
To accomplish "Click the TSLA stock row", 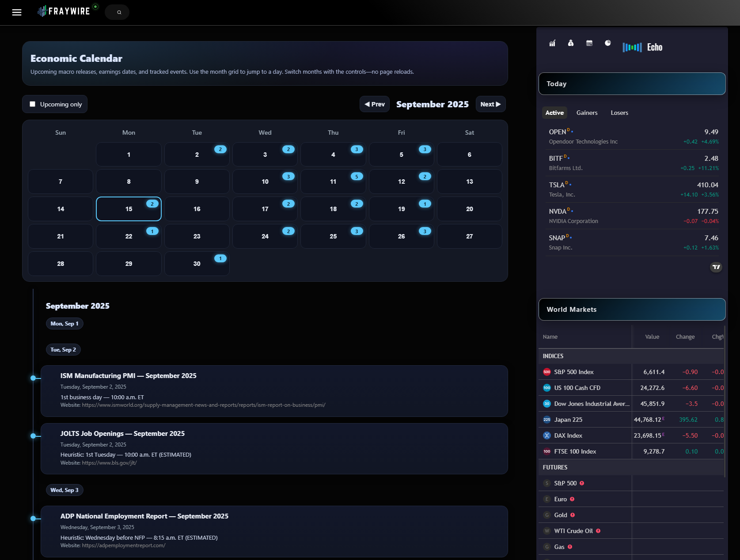I will (634, 189).
